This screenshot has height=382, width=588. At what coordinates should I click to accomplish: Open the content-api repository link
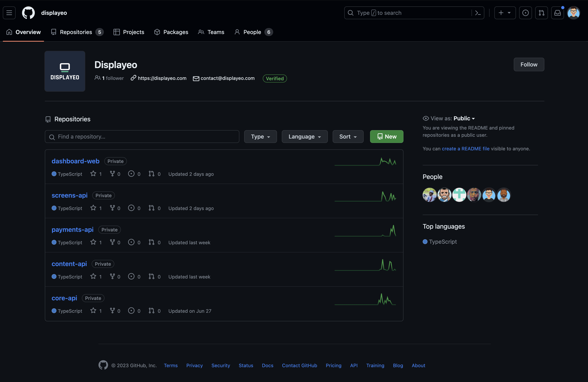69,264
